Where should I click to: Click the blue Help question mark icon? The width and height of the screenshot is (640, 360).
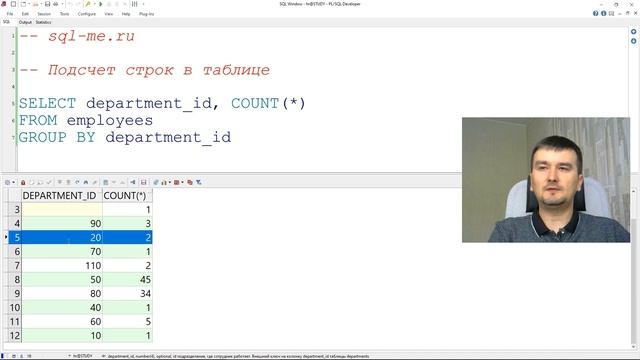(x=596, y=13)
